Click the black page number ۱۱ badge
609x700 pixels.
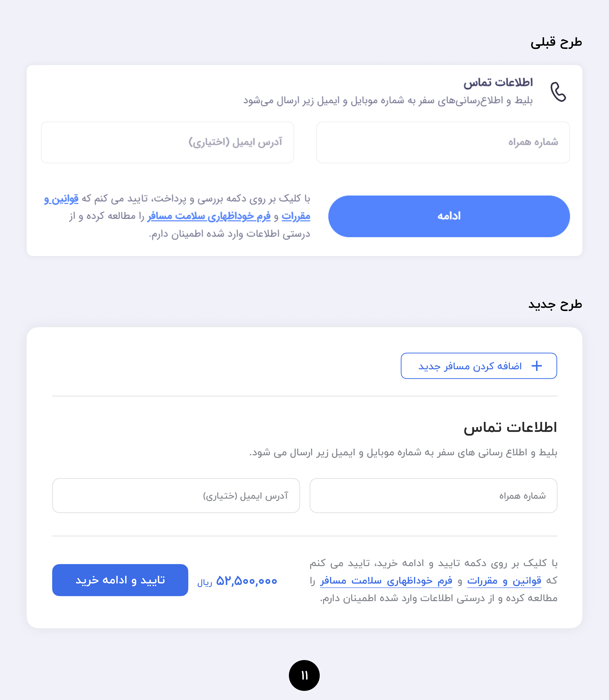(304, 675)
